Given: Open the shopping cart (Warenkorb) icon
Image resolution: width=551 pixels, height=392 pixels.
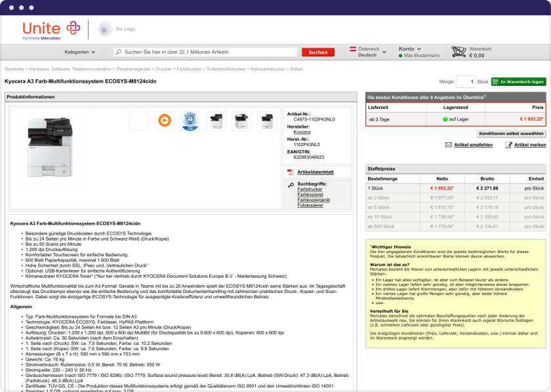Looking at the screenshot, I should click(x=459, y=51).
